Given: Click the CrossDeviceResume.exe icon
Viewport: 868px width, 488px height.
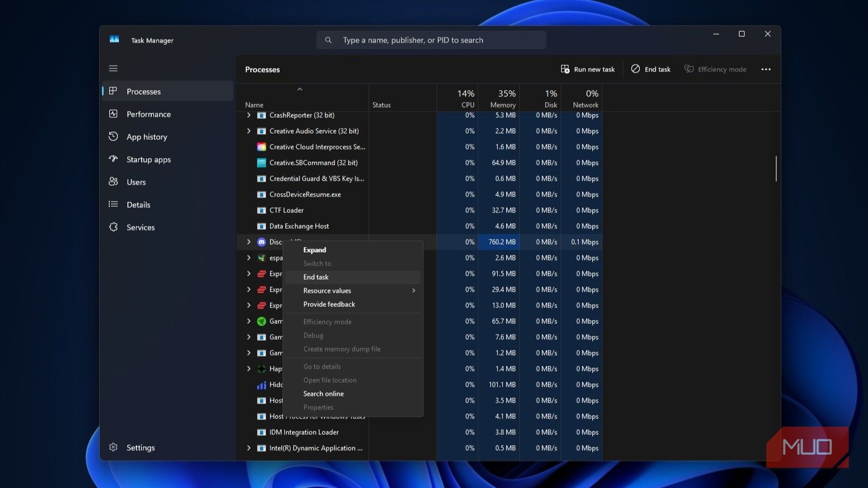Looking at the screenshot, I should coord(262,194).
